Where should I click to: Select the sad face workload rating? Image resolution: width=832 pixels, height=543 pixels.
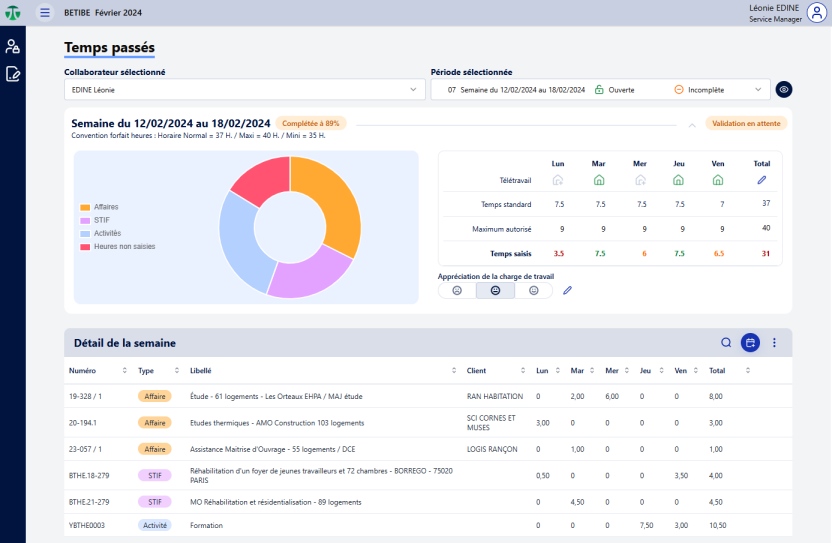coord(457,290)
